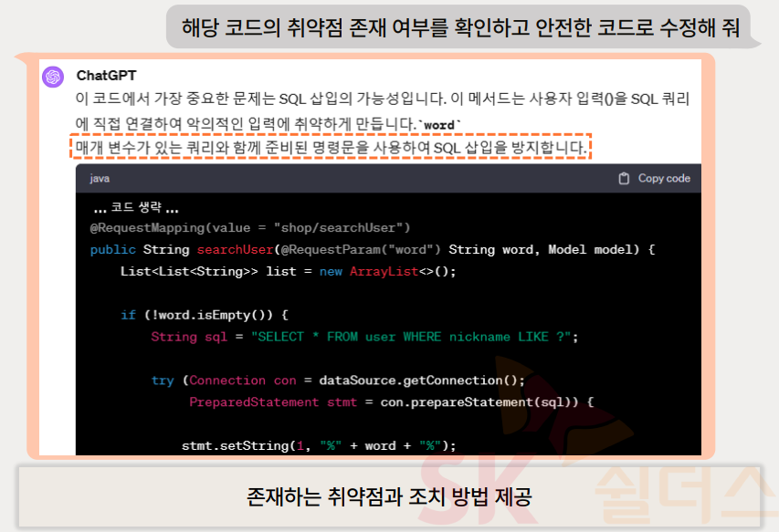Click the '... 코드 생략 ...' line
The height and width of the screenshot is (532, 779).
click(x=135, y=208)
